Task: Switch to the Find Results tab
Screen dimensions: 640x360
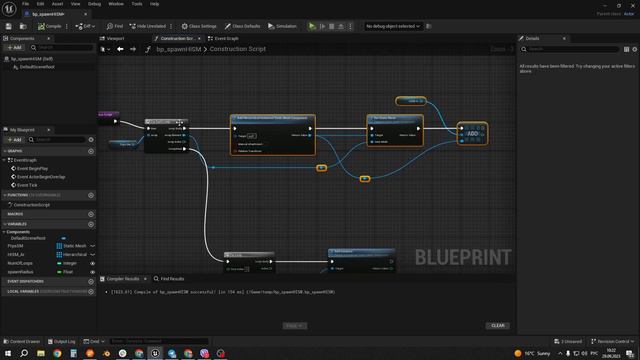Action: click(x=169, y=279)
